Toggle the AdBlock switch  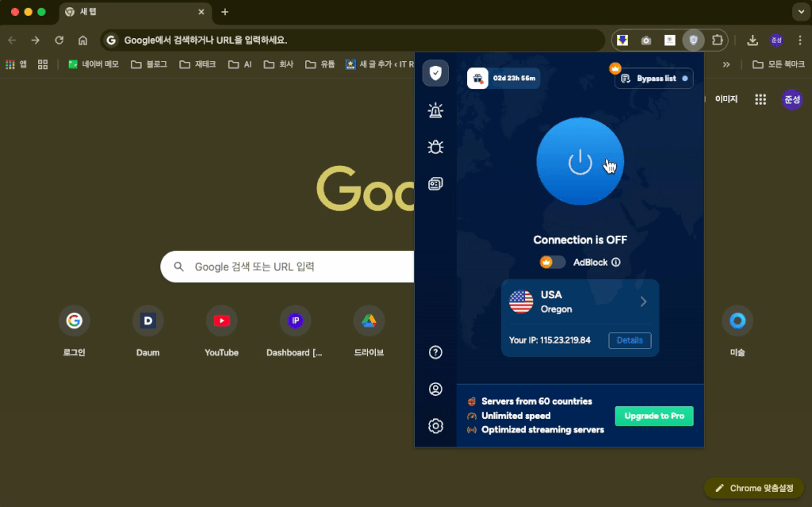click(553, 262)
